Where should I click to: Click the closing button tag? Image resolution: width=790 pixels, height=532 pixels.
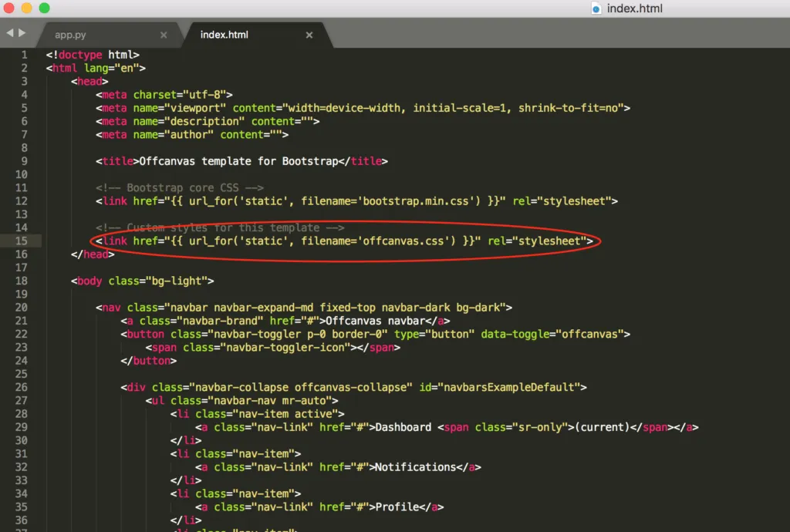(149, 361)
